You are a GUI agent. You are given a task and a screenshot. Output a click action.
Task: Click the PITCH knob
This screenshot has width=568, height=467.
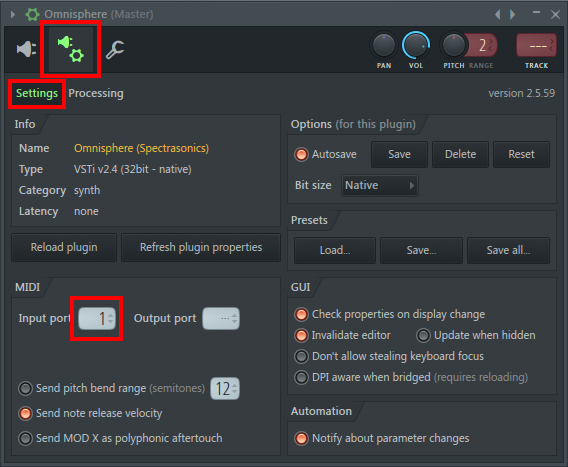[x=454, y=45]
